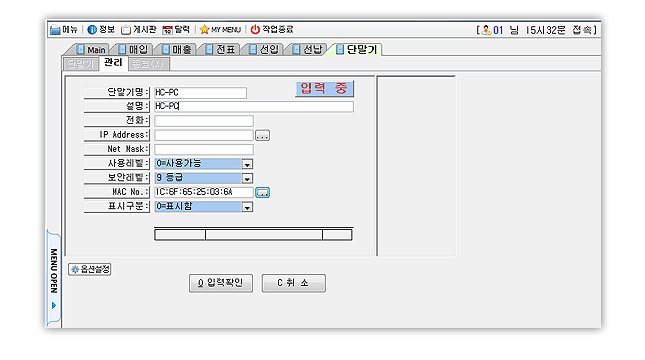
Task: Switch to the 매출 tab
Action: (x=176, y=50)
